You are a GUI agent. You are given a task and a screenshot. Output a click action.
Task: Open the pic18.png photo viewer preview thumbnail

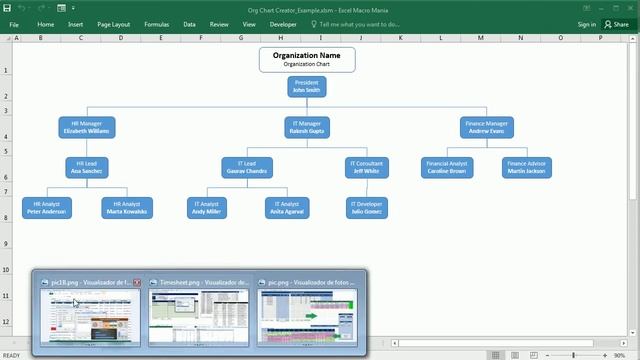pyautogui.click(x=90, y=318)
